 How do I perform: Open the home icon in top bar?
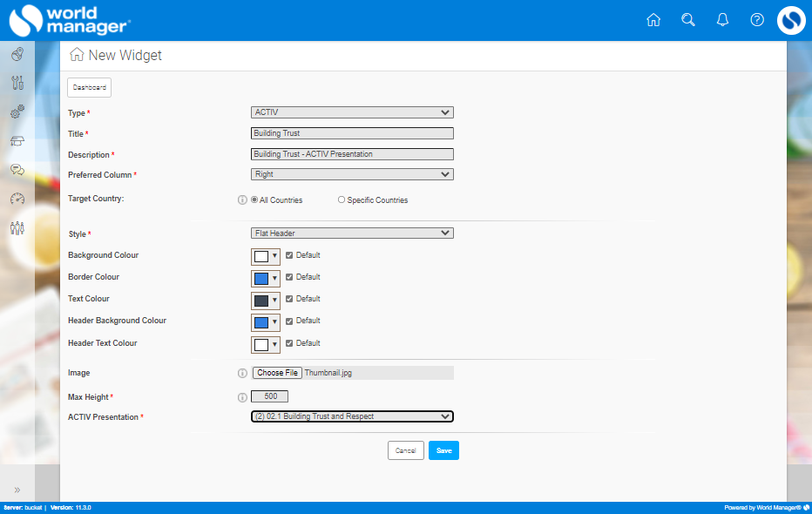click(x=653, y=19)
